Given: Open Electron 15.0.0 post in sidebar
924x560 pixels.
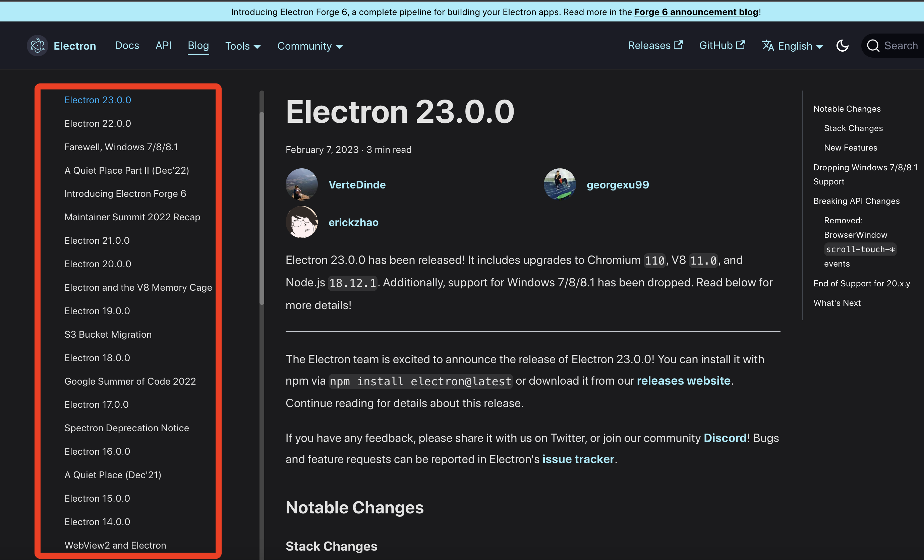Looking at the screenshot, I should [x=97, y=498].
